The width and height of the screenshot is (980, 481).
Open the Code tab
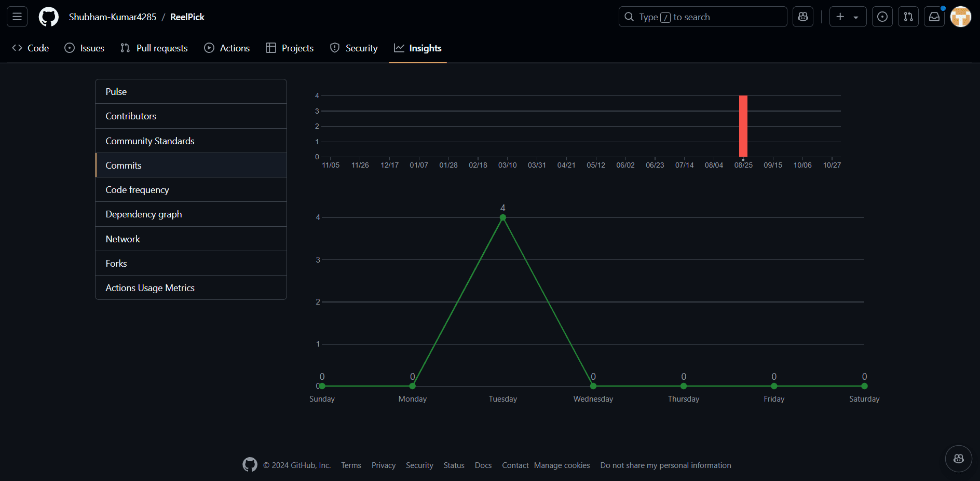[x=31, y=48]
